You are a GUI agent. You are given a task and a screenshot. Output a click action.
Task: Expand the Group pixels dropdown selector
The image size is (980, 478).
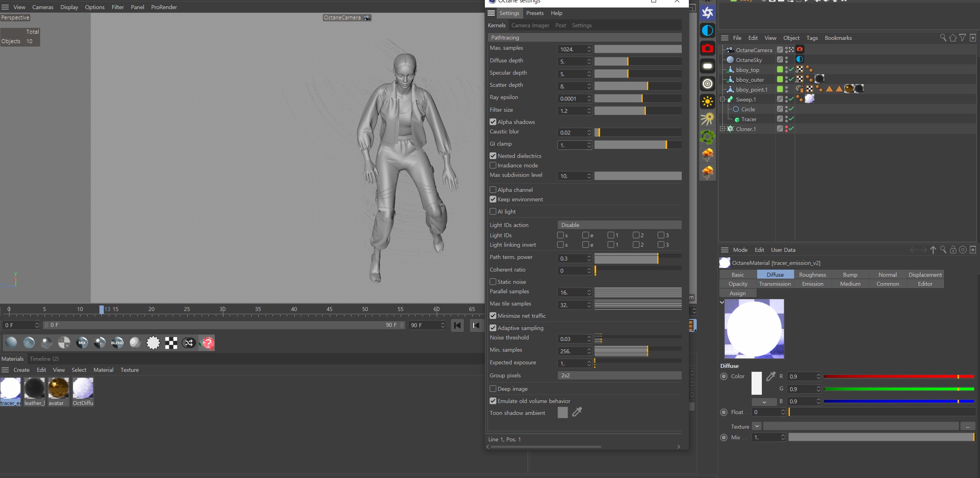[x=619, y=375]
